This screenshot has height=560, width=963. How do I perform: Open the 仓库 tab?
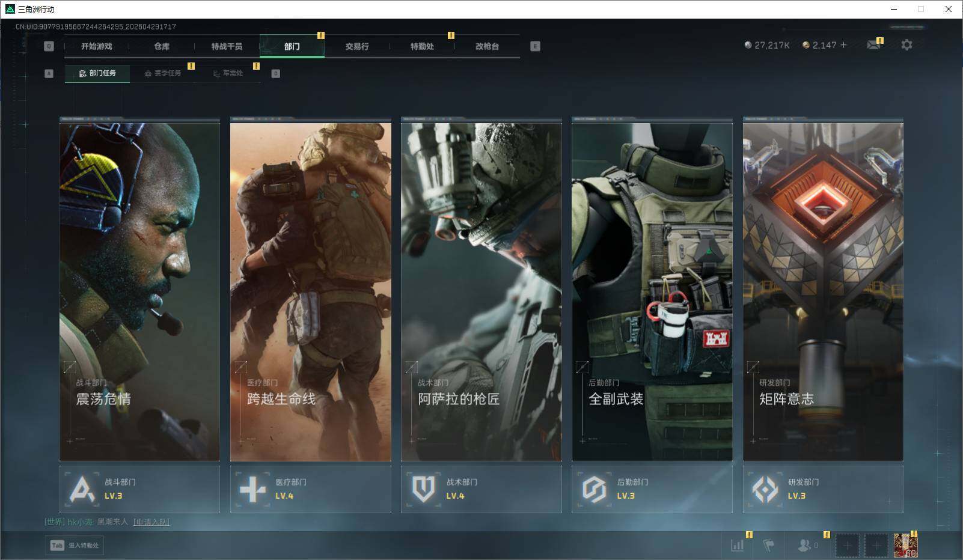click(x=162, y=46)
